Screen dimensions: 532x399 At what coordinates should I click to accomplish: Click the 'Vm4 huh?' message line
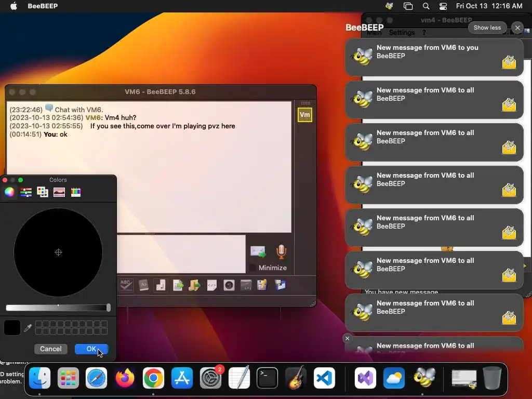point(73,118)
